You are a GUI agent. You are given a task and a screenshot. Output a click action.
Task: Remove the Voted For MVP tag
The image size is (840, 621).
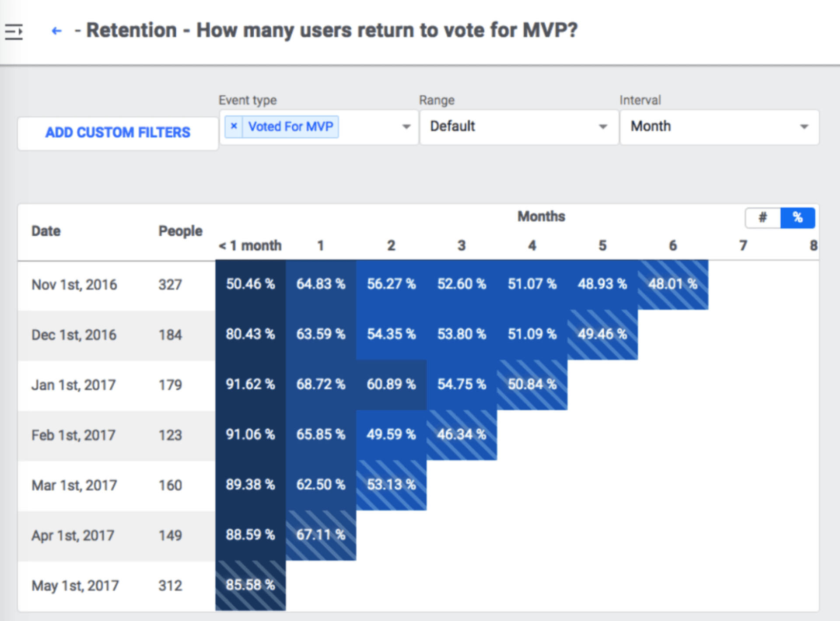[x=234, y=126]
